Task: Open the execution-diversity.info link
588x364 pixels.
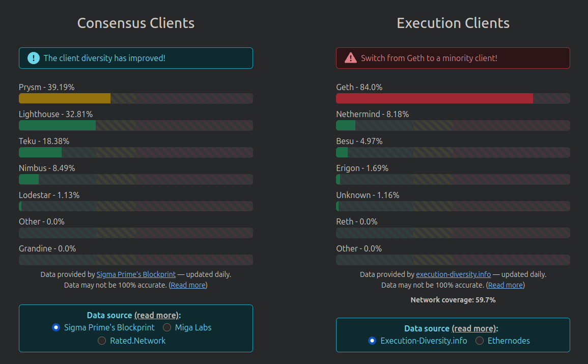Action: 453,274
